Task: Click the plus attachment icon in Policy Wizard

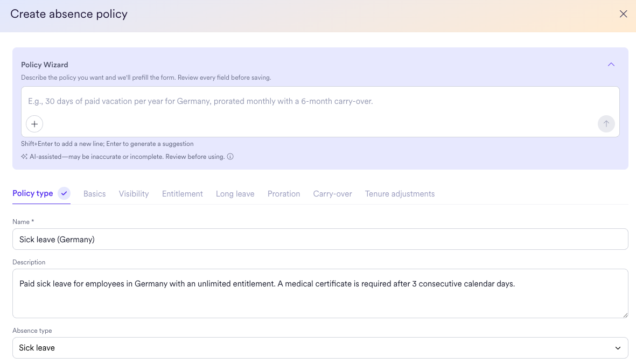Action: click(x=34, y=124)
